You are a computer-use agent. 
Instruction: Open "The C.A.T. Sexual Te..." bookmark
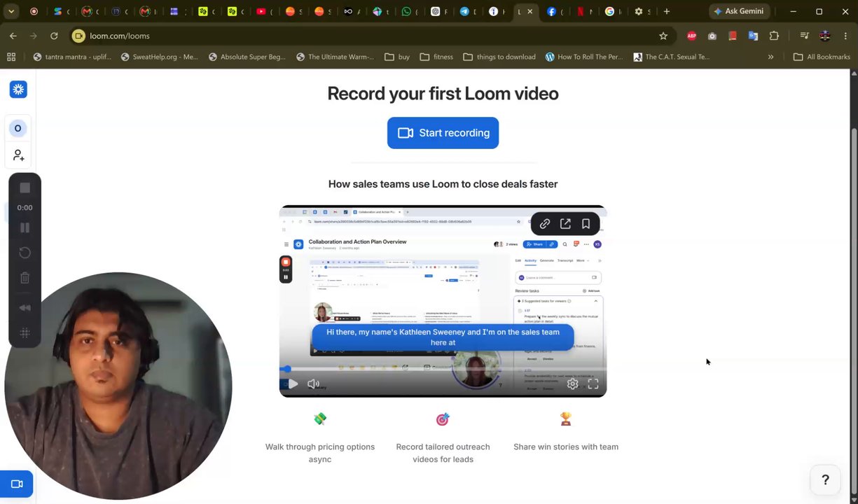coord(671,57)
